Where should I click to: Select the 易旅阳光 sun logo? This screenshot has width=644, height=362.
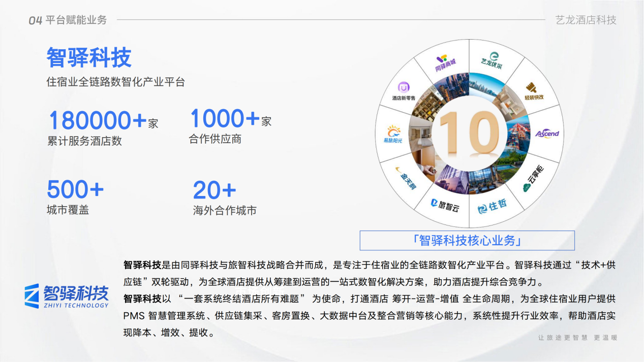[392, 133]
